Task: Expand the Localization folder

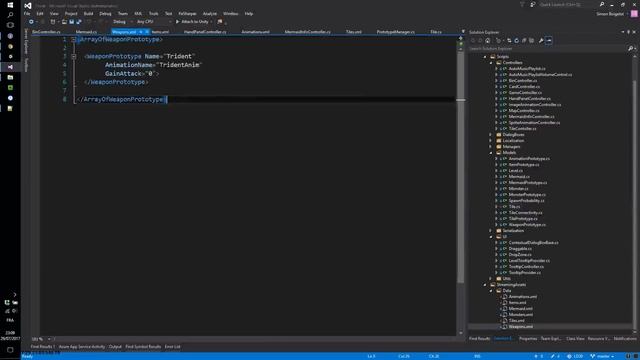Action: pos(491,141)
